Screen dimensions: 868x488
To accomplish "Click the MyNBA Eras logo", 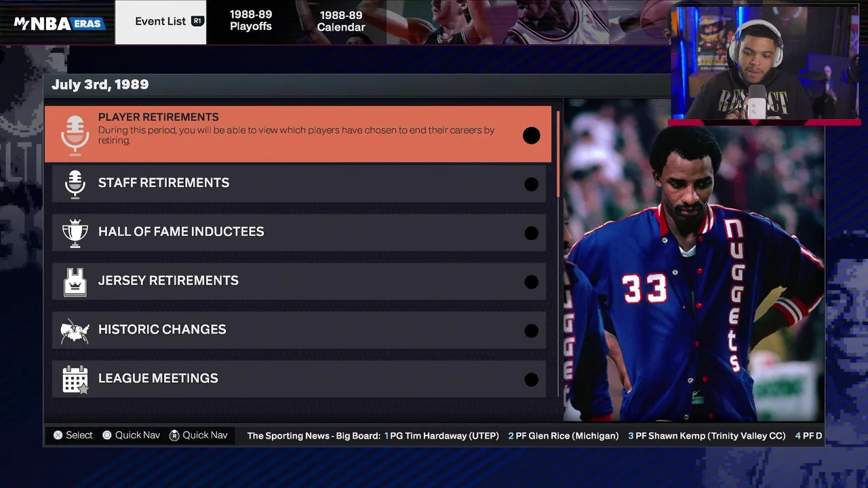I will click(x=60, y=23).
